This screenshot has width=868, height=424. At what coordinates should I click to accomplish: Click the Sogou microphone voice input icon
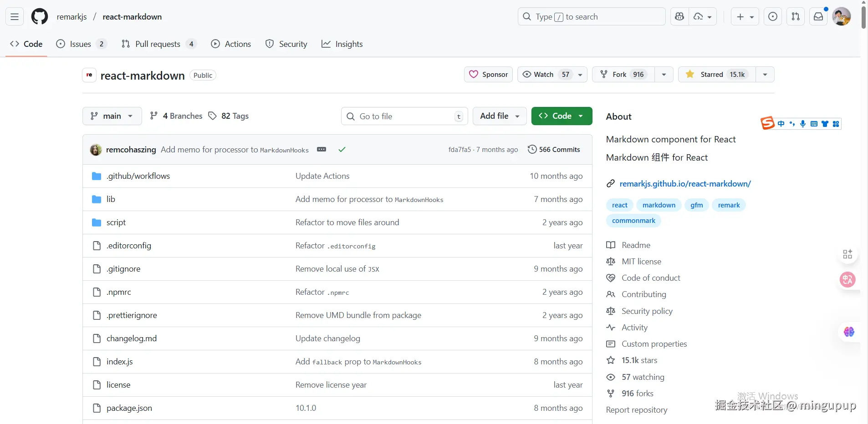(803, 124)
